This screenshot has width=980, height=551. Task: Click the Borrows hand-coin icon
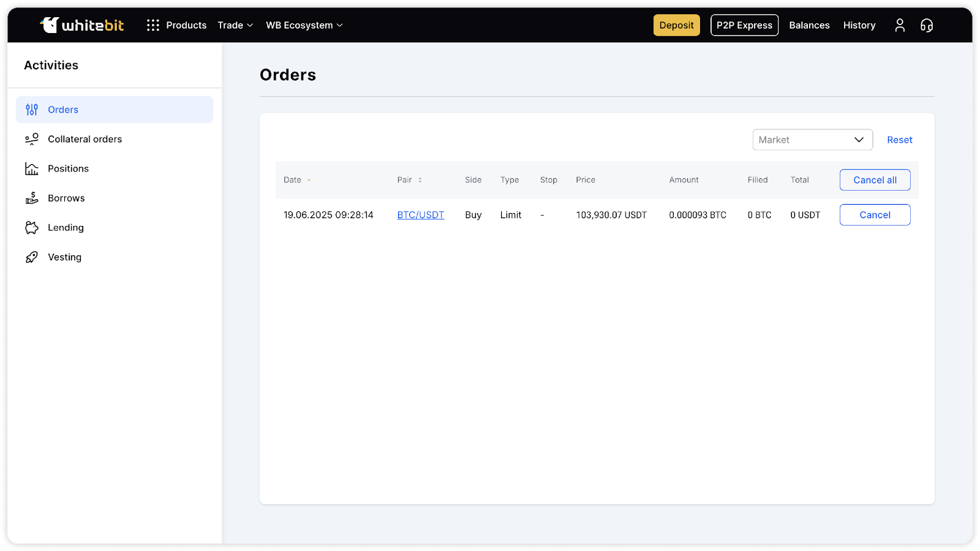click(32, 198)
